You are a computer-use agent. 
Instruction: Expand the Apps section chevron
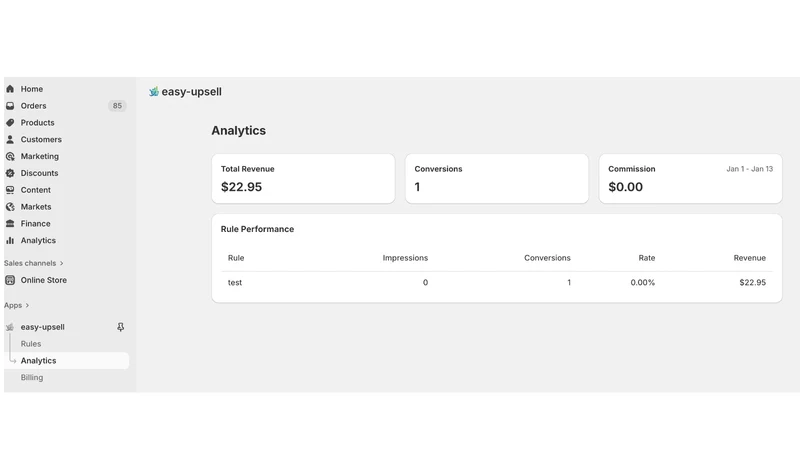[x=27, y=306]
